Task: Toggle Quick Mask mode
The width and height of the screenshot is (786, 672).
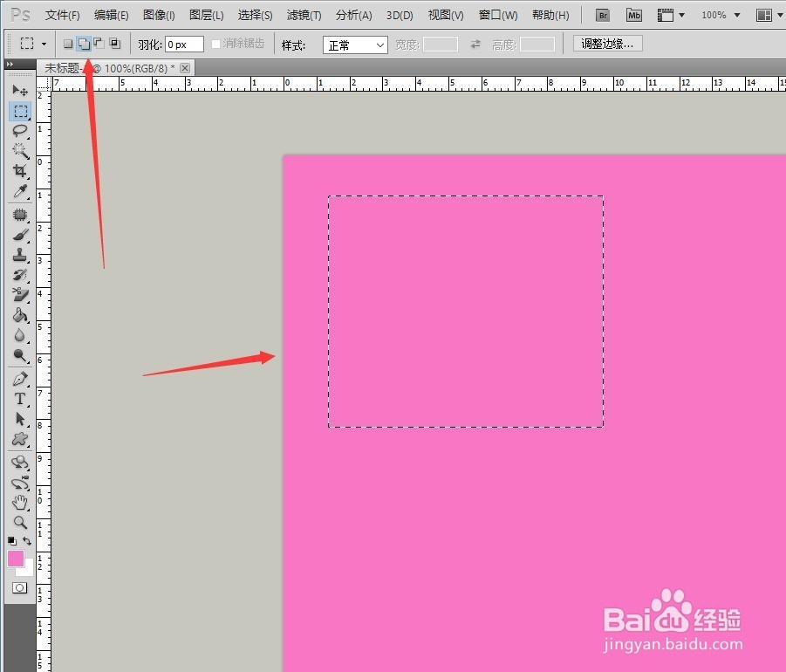Action: coord(20,587)
